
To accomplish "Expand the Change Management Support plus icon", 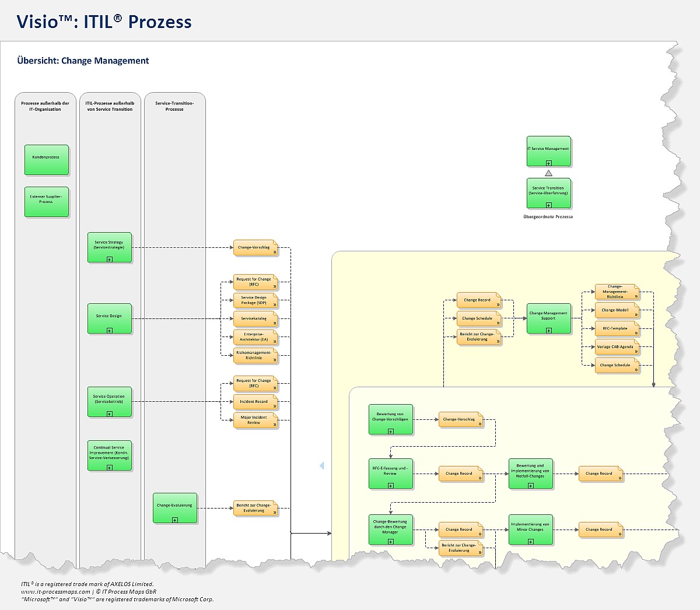I will (548, 331).
